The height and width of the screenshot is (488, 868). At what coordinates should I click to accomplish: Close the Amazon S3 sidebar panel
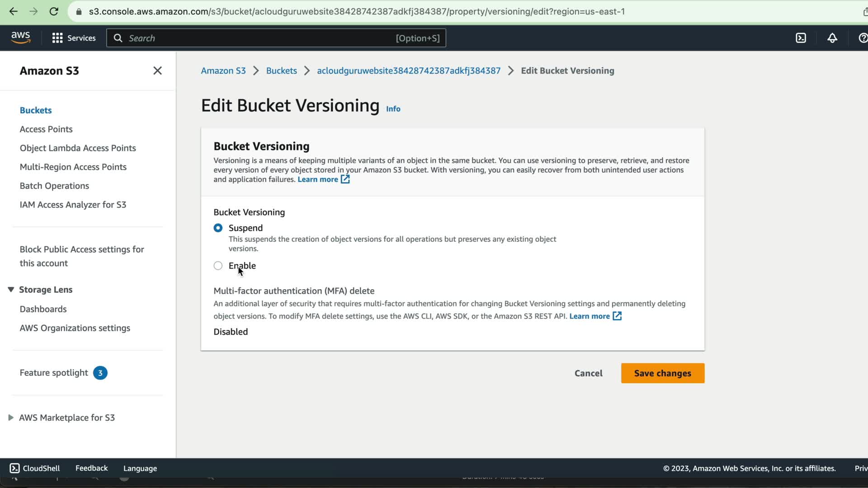point(157,70)
